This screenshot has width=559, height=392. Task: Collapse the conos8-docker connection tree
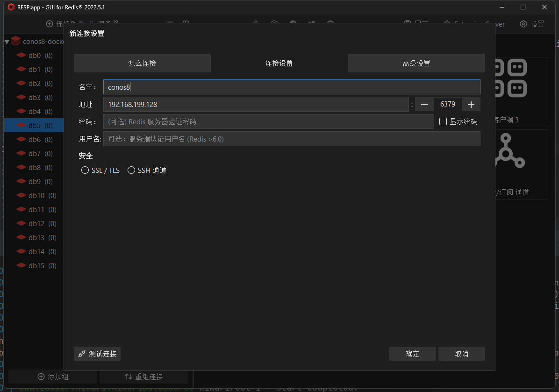tap(7, 42)
